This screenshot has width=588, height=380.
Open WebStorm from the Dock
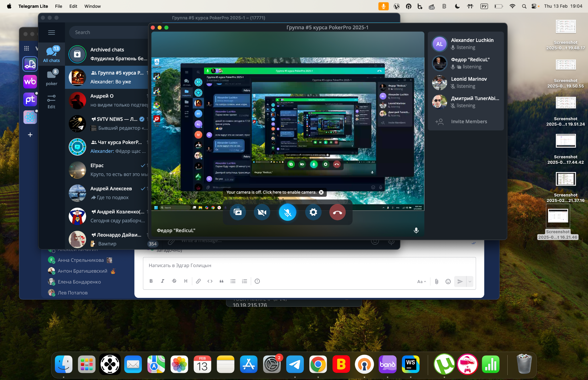tap(411, 364)
